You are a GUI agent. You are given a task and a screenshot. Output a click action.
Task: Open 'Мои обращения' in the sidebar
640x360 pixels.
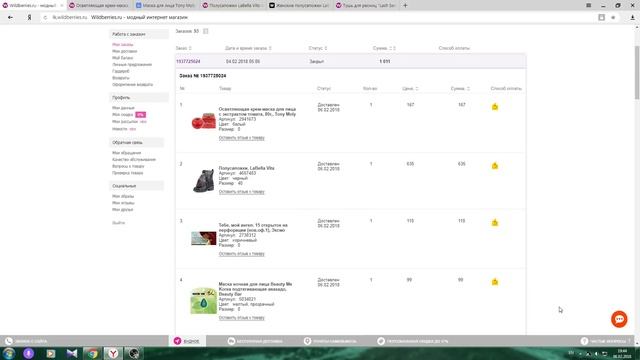tap(127, 153)
